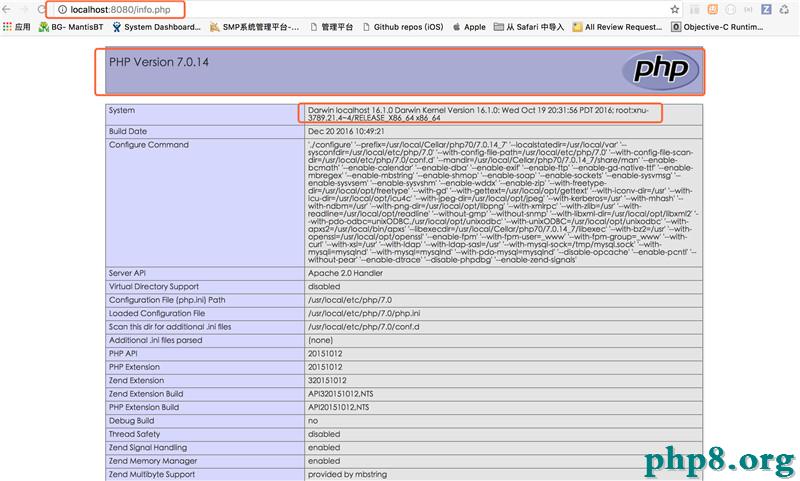Click the enabled value for Zend Signal Handling

pos(323,447)
